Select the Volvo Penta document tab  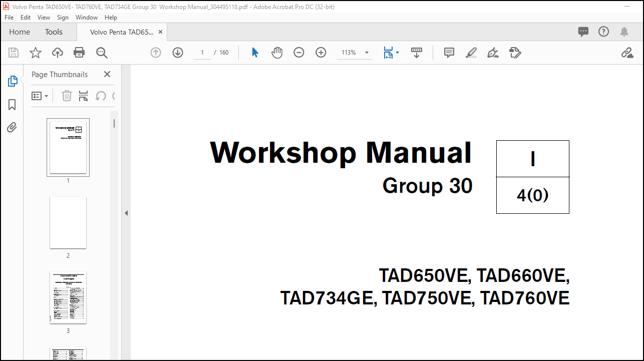point(122,32)
